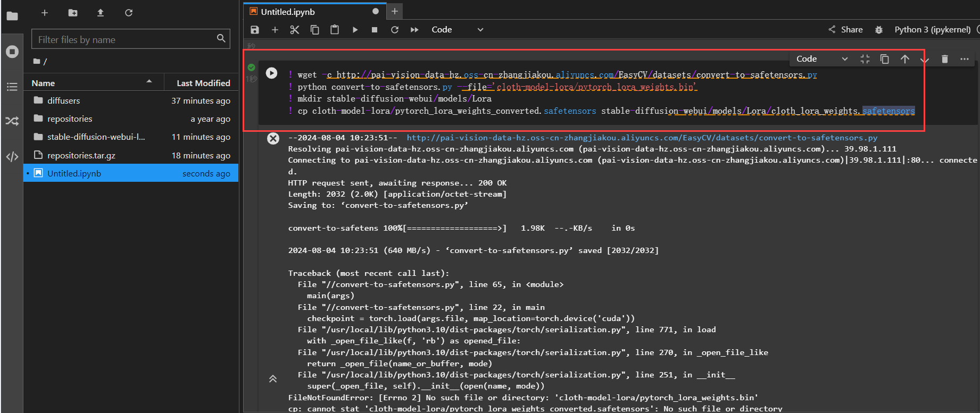Copy the selected cell from notebook toolbar
The image size is (980, 413).
tap(315, 30)
